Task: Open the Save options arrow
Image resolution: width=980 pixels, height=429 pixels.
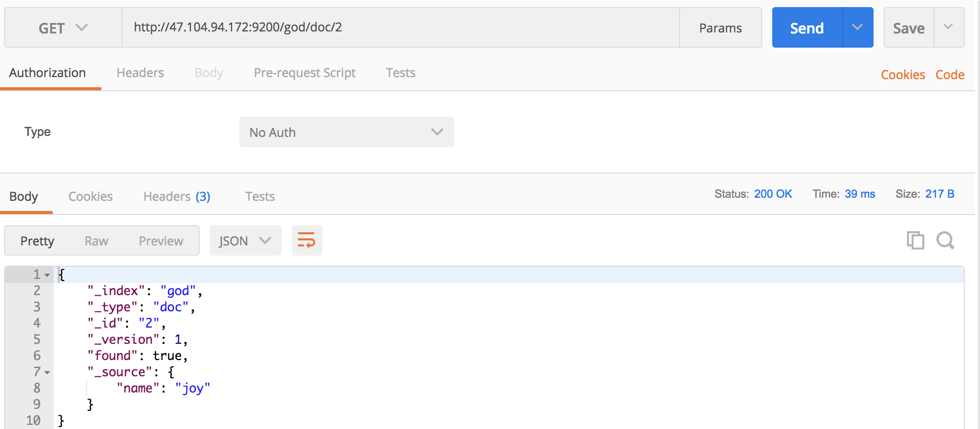Action: tap(948, 27)
